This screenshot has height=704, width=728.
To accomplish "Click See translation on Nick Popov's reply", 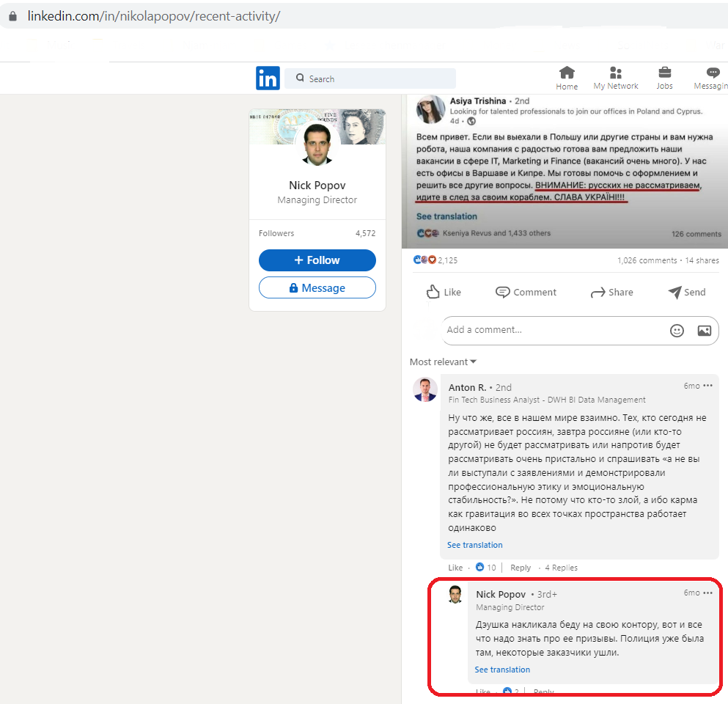I will point(502,670).
